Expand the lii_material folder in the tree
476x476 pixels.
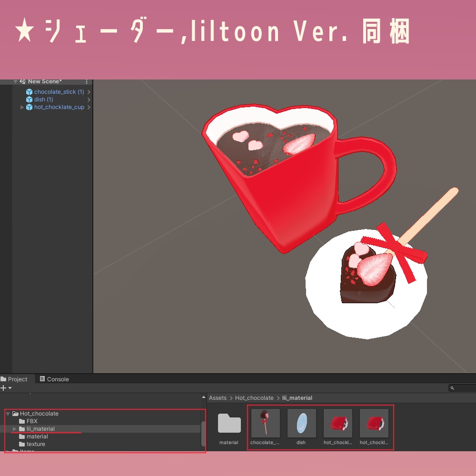click(14, 429)
